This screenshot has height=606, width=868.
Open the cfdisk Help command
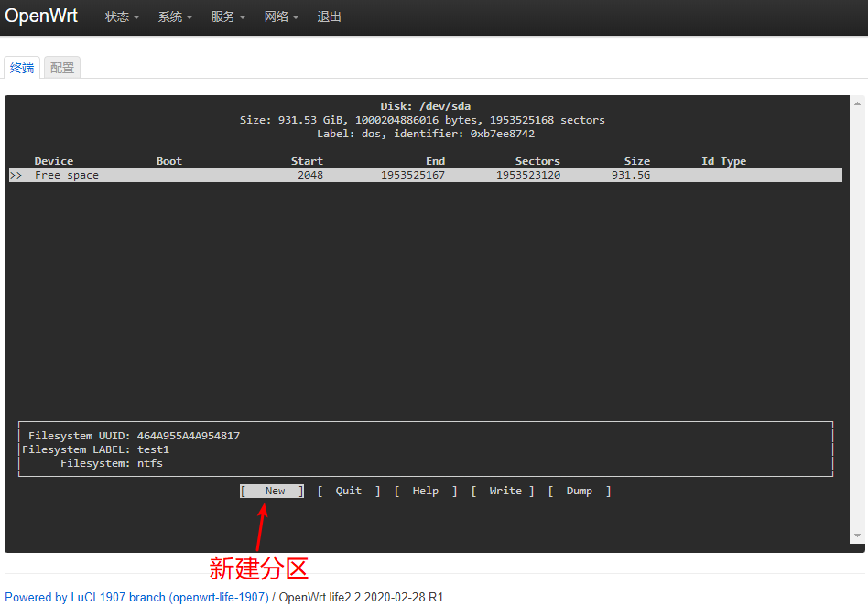(x=425, y=491)
